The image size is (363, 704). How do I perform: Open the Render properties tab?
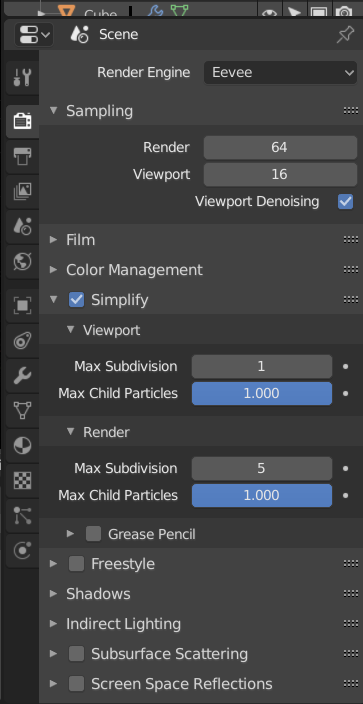point(22,121)
